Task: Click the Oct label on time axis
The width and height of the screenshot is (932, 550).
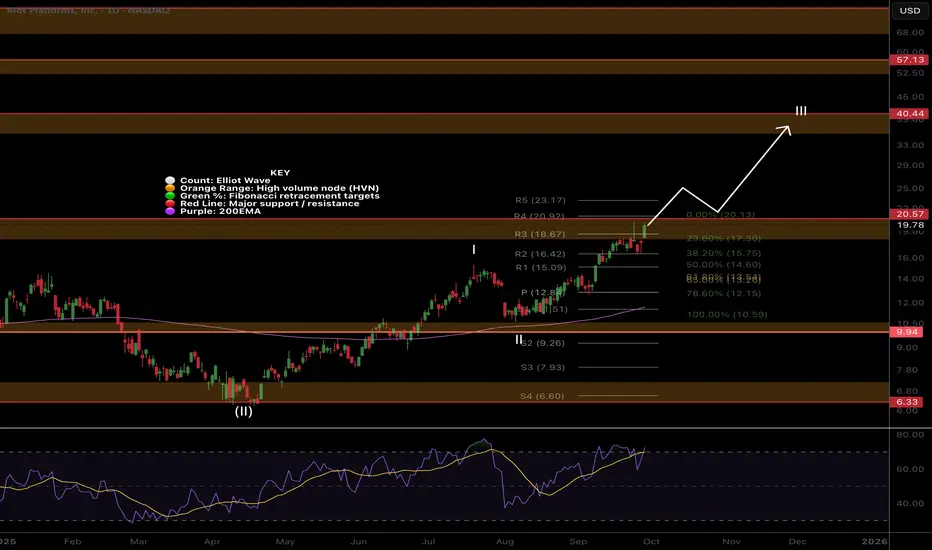Action: click(651, 541)
